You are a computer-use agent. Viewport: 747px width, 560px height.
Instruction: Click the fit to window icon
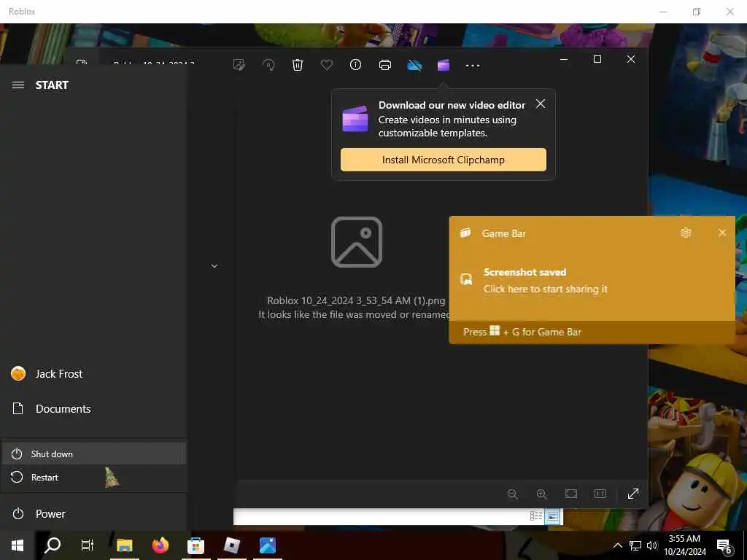(571, 494)
